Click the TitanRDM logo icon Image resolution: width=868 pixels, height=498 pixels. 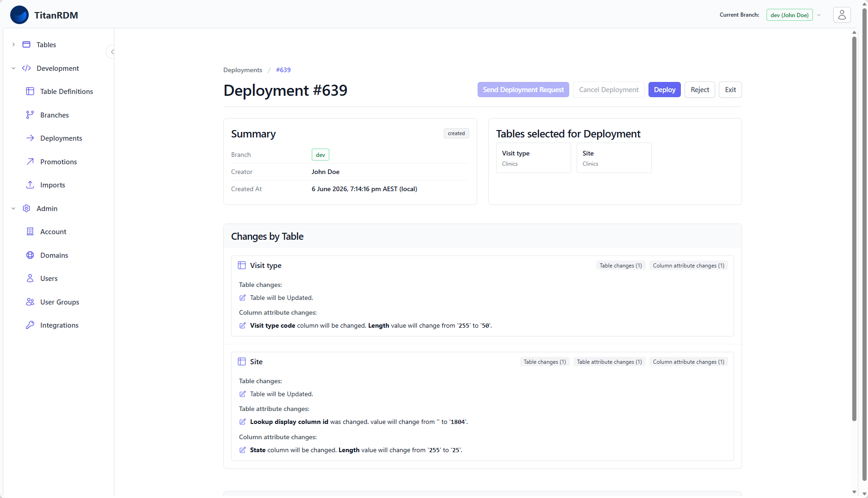[x=19, y=15]
